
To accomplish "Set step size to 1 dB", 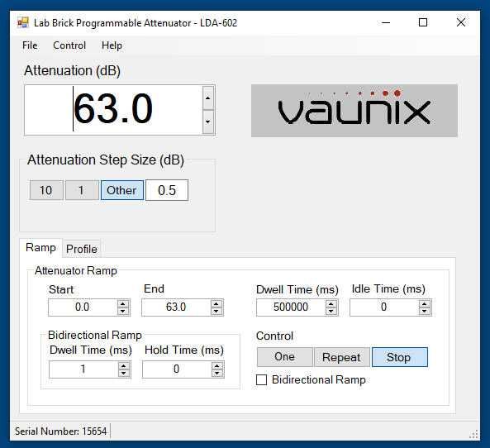I will [x=82, y=190].
